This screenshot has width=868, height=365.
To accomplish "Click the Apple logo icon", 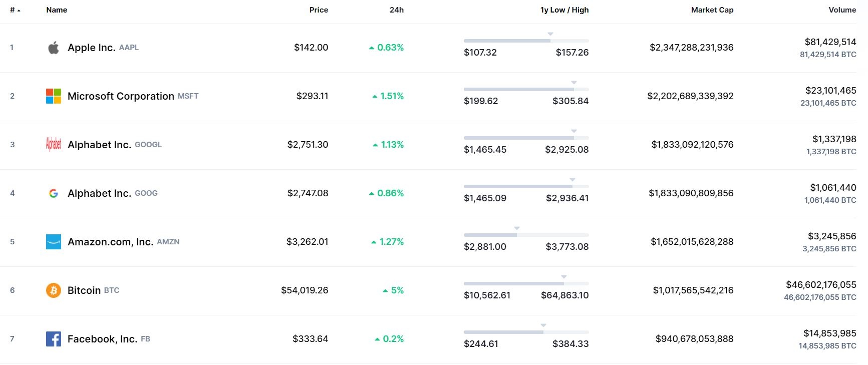I will (54, 48).
